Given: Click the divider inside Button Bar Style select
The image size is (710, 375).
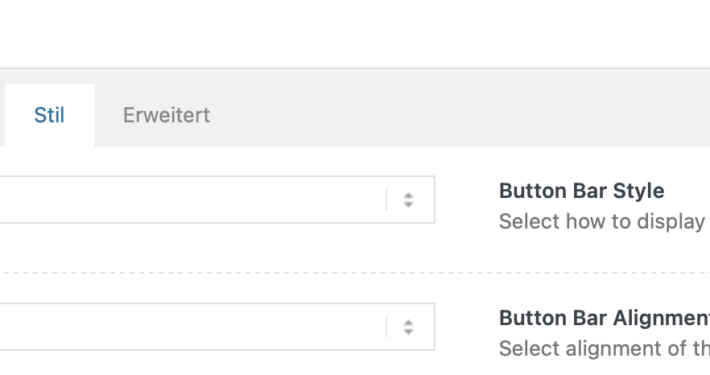Looking at the screenshot, I should [386, 200].
